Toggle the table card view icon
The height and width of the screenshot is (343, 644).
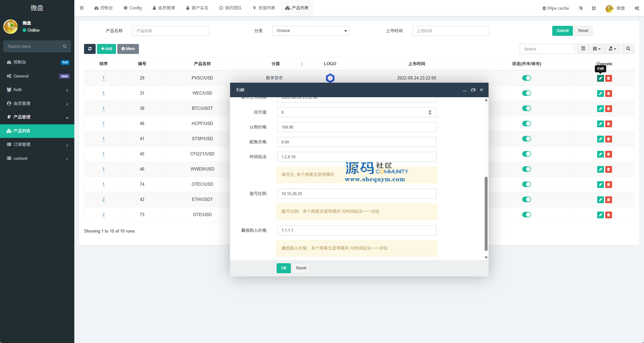583,49
